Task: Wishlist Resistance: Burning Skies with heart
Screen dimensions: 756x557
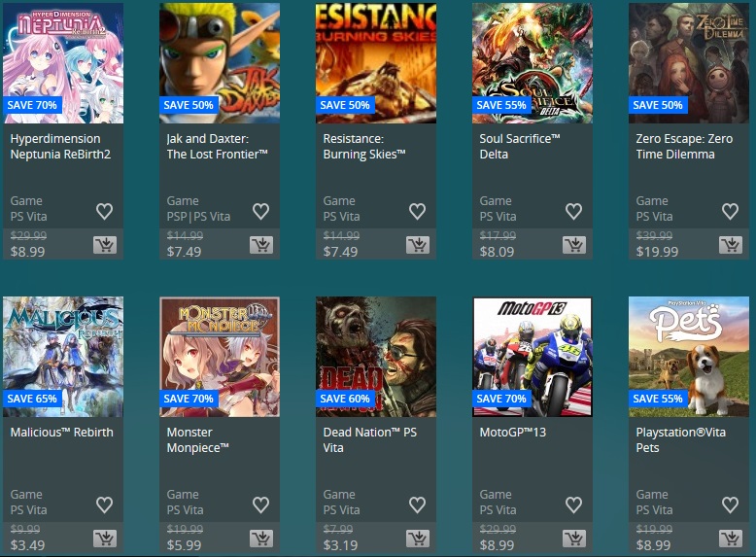Action: (417, 211)
